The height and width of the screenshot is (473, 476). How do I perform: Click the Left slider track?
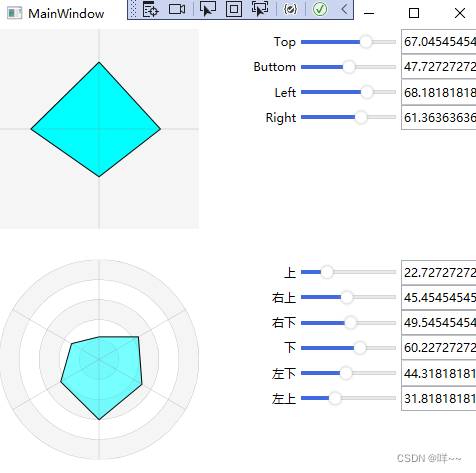click(348, 92)
